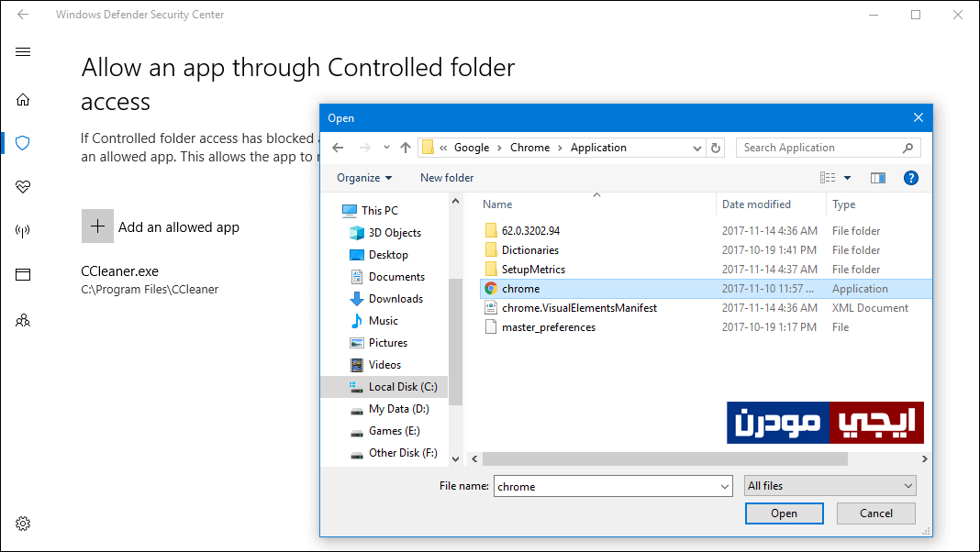Click back arrow in Windows Defender title bar
The height and width of the screenshot is (552, 980).
click(23, 15)
